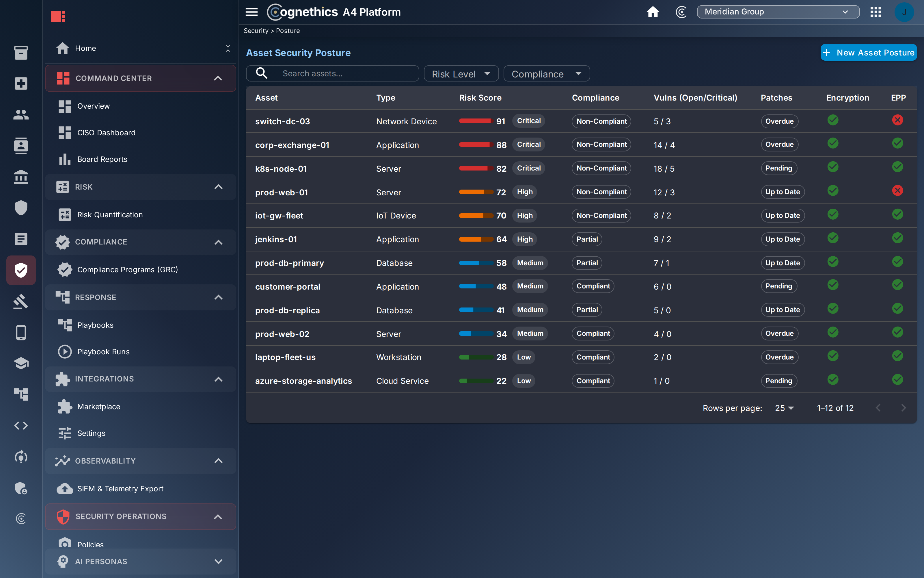Click the red EPP failed icon for switch-dc-03
This screenshot has height=578, width=924.
click(898, 120)
